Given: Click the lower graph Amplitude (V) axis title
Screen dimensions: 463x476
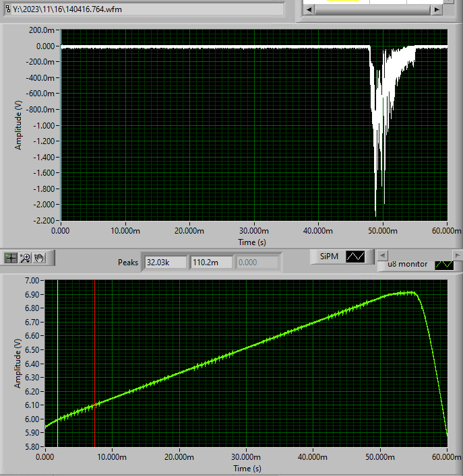Looking at the screenshot, I should 18,364.
